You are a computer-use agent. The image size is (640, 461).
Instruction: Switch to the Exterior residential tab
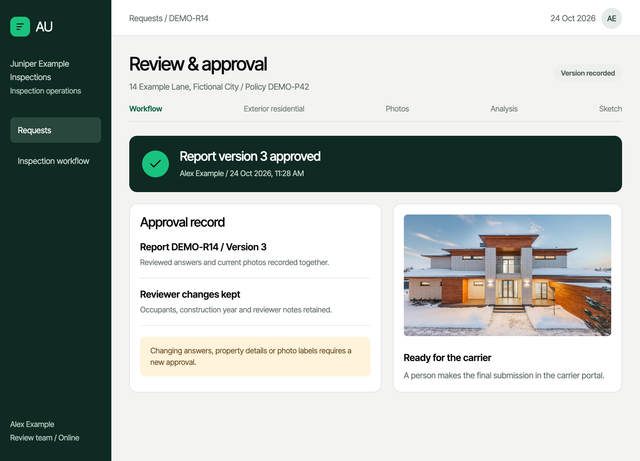pyautogui.click(x=274, y=109)
